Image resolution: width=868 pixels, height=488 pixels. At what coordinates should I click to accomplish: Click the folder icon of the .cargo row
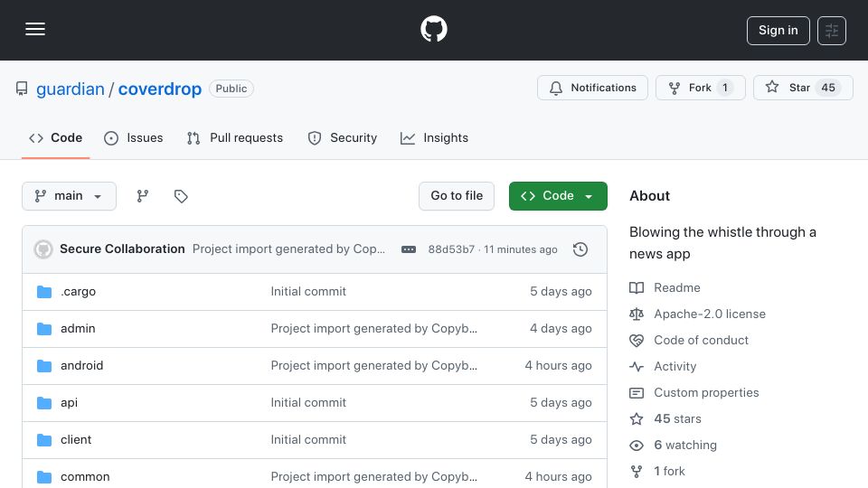[44, 292]
